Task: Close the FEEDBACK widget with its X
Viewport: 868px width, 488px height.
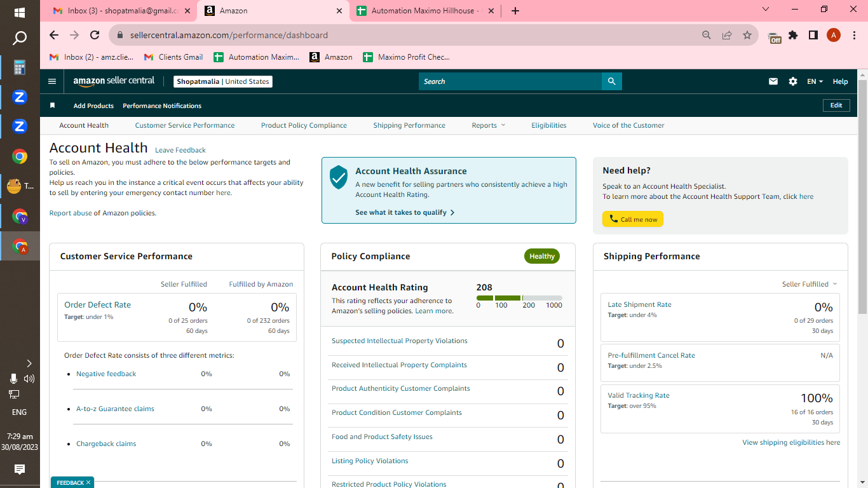Action: pos(88,483)
